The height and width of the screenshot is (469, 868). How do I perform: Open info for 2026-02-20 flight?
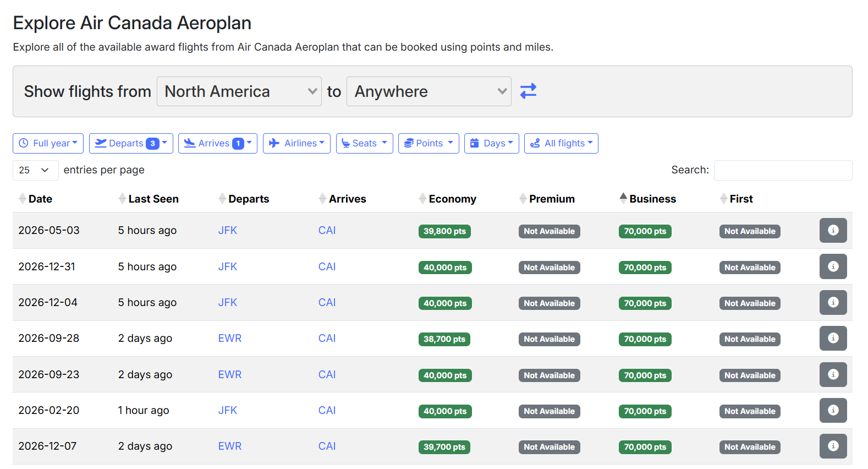(x=833, y=410)
